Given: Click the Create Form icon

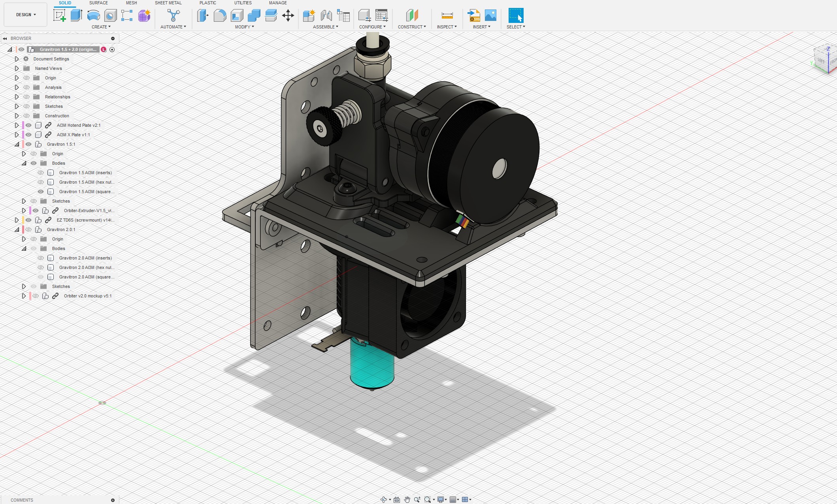Looking at the screenshot, I should [x=144, y=15].
